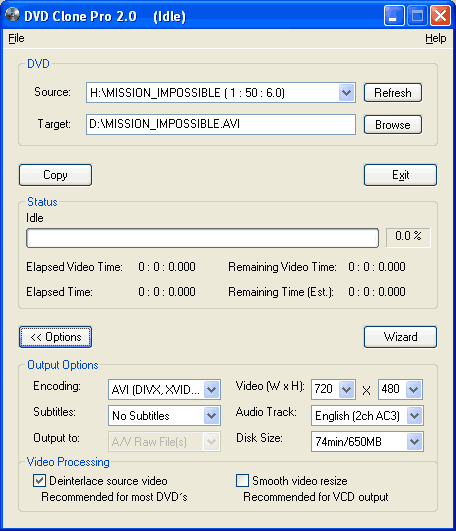Click the Elapsed Video Time value
The height and width of the screenshot is (531, 456).
tap(167, 267)
